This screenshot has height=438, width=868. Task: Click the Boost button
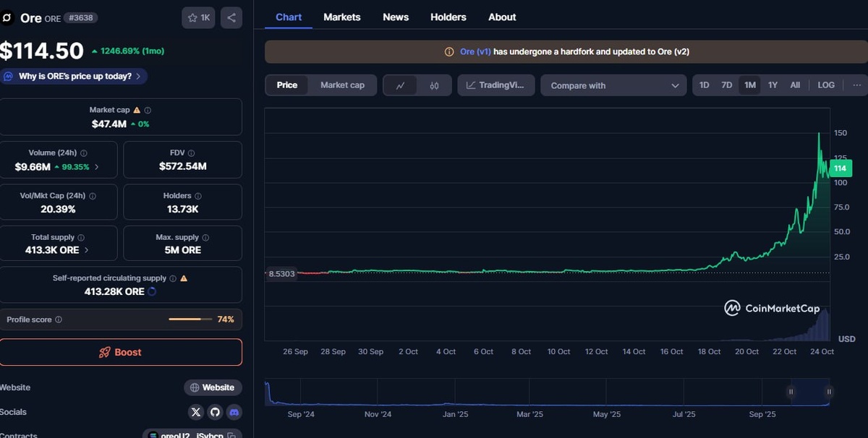pos(121,352)
